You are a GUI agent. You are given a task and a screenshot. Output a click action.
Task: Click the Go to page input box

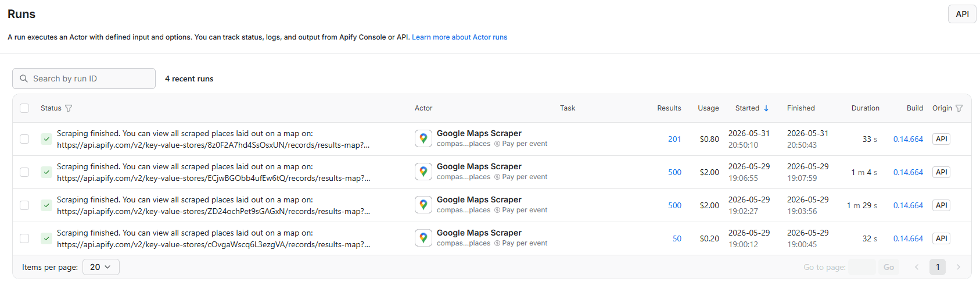[861, 267]
